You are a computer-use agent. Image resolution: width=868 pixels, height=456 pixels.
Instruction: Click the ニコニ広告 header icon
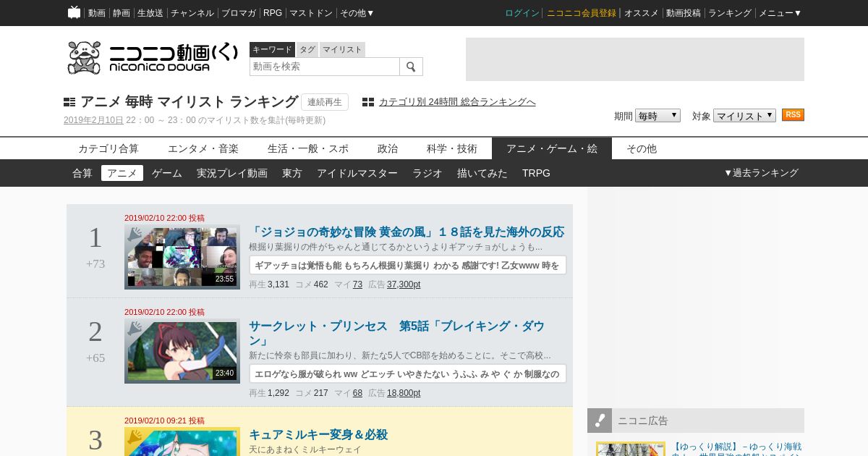click(600, 421)
